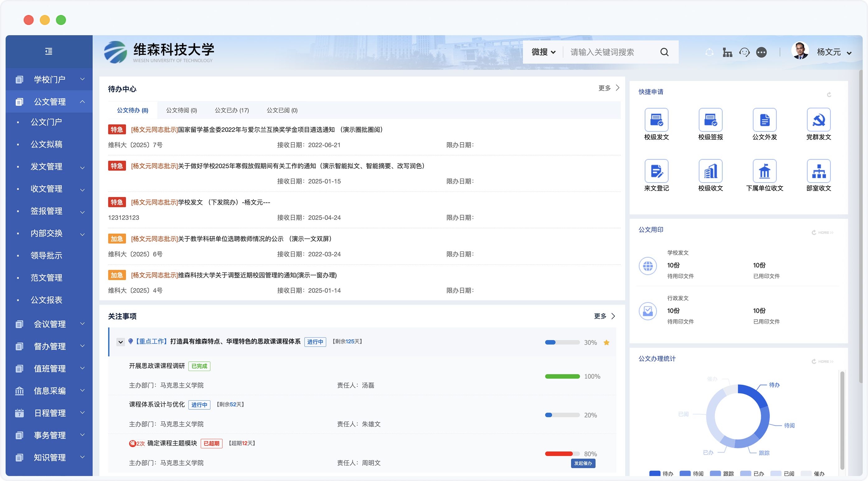Expand the 签报管理 submenu
Viewport: 868px width, 481px height.
point(82,212)
